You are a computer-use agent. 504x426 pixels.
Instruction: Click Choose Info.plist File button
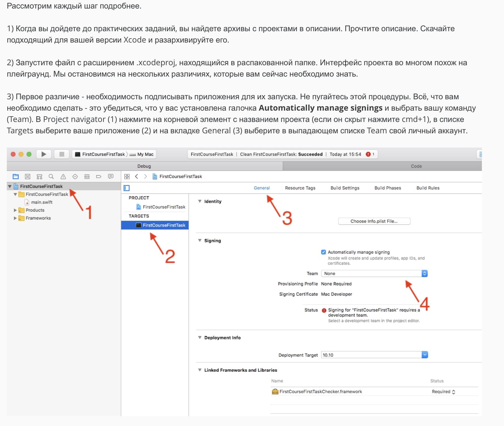pyautogui.click(x=374, y=221)
